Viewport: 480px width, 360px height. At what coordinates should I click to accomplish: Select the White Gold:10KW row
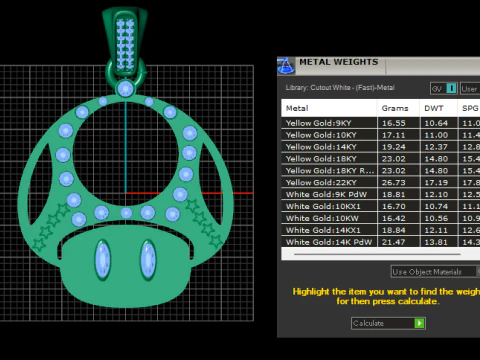[x=381, y=218]
